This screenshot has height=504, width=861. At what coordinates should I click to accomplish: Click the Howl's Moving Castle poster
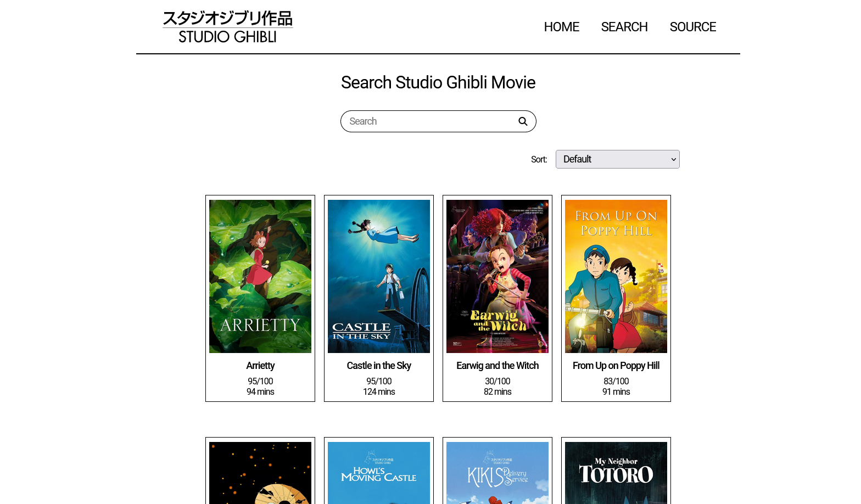pyautogui.click(x=379, y=473)
